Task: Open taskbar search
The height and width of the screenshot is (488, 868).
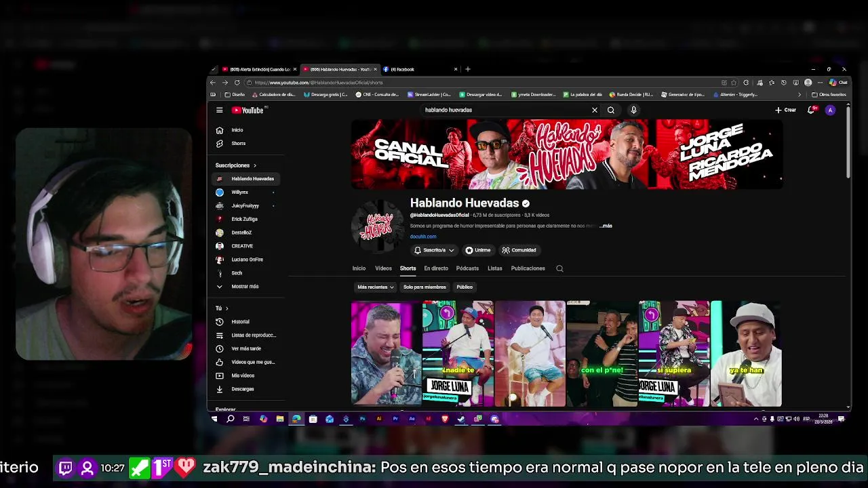Action: [x=230, y=419]
